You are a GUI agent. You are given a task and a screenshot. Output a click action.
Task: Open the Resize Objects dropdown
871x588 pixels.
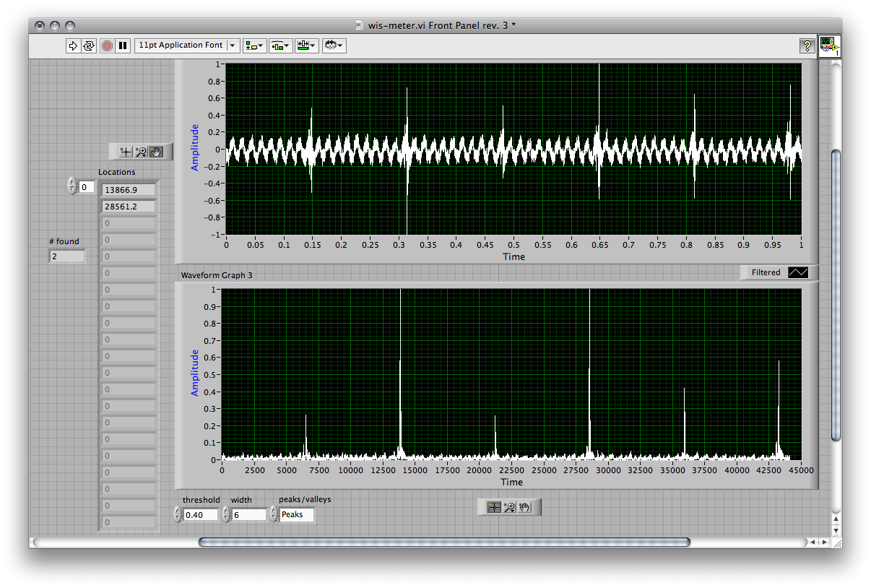coord(306,46)
